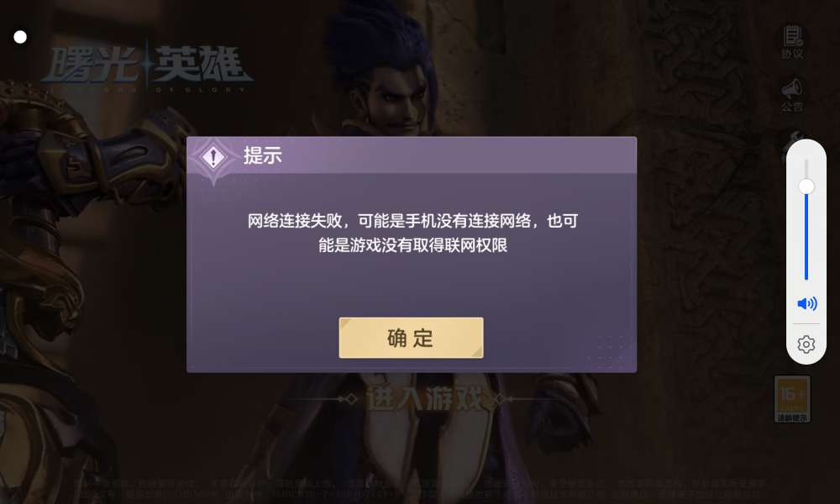Click the diamond exclamation icon in dialog
The width and height of the screenshot is (840, 504).
point(213,157)
